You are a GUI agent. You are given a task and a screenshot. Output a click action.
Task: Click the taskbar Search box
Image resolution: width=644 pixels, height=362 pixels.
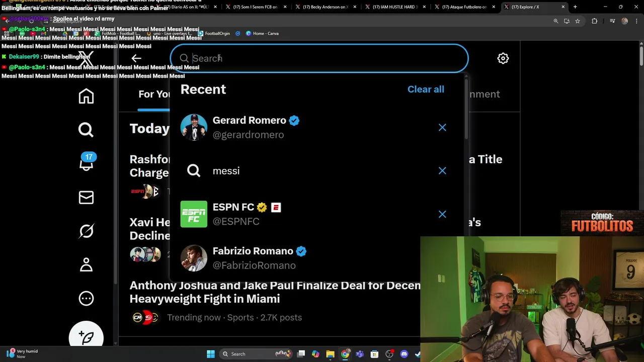[256, 354]
